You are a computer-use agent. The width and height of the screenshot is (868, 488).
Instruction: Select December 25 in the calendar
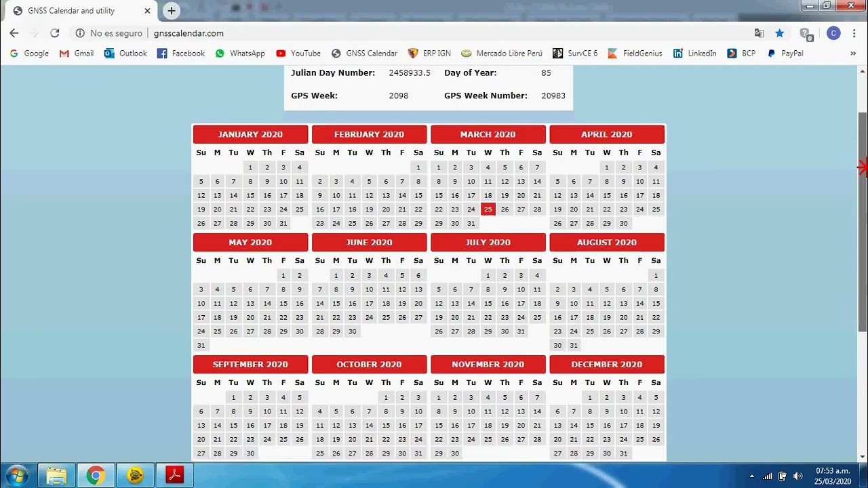(639, 439)
